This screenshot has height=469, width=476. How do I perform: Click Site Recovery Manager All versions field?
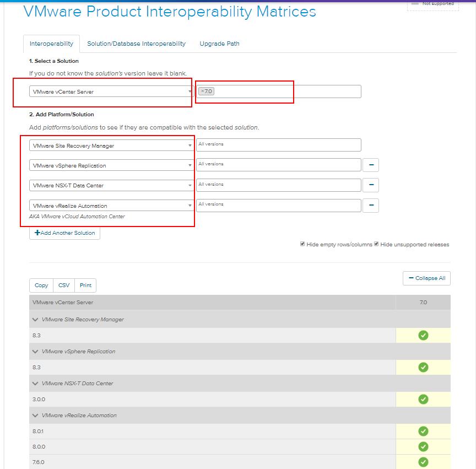pos(279,145)
